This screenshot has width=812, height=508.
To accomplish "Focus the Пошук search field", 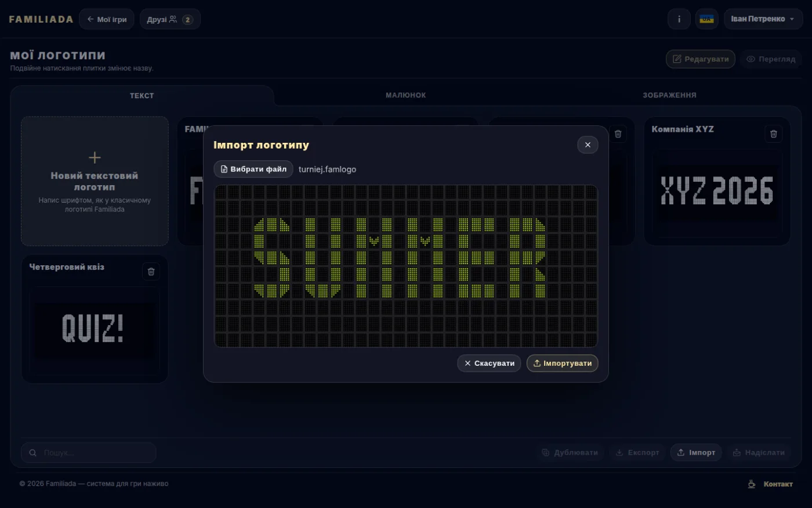I will pyautogui.click(x=89, y=453).
